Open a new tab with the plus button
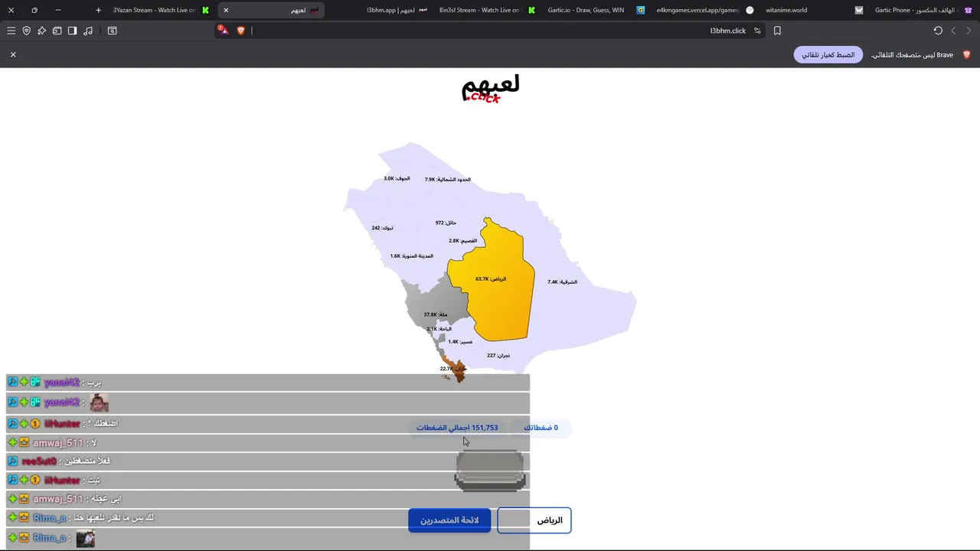The height and width of the screenshot is (551, 980). tap(98, 10)
